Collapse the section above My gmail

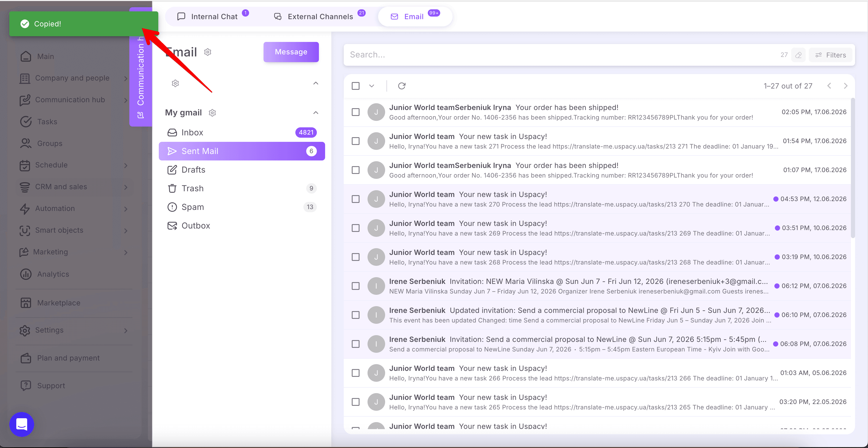(316, 83)
